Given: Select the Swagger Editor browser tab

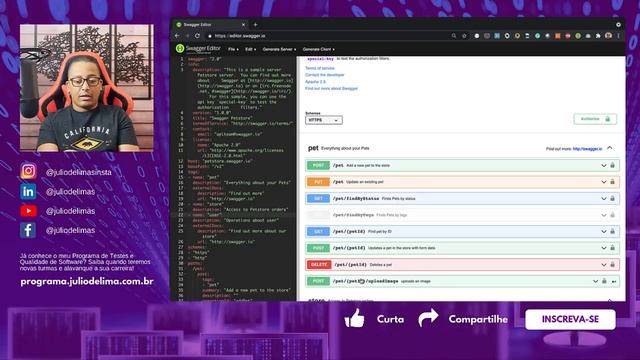Looking at the screenshot, I should click(210, 24).
